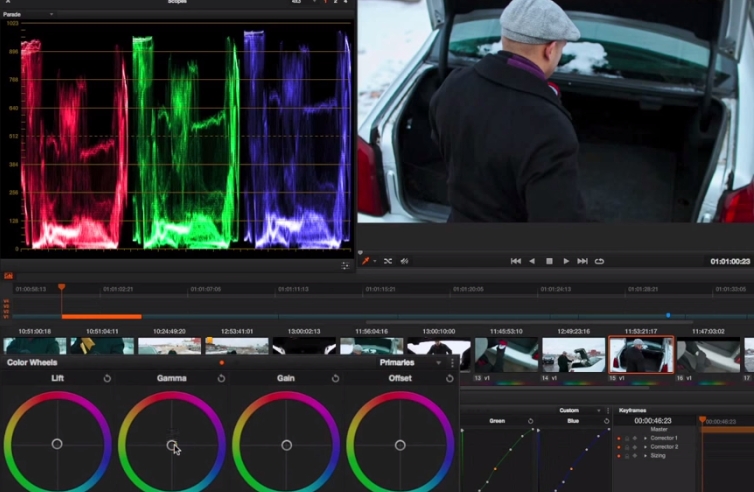This screenshot has width=754, height=492.
Task: Select clip thumbnail 11:56:04:16
Action: (x=371, y=346)
